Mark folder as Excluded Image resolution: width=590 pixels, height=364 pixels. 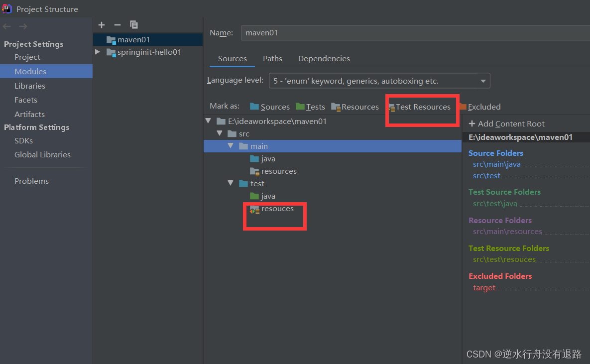[x=480, y=107]
